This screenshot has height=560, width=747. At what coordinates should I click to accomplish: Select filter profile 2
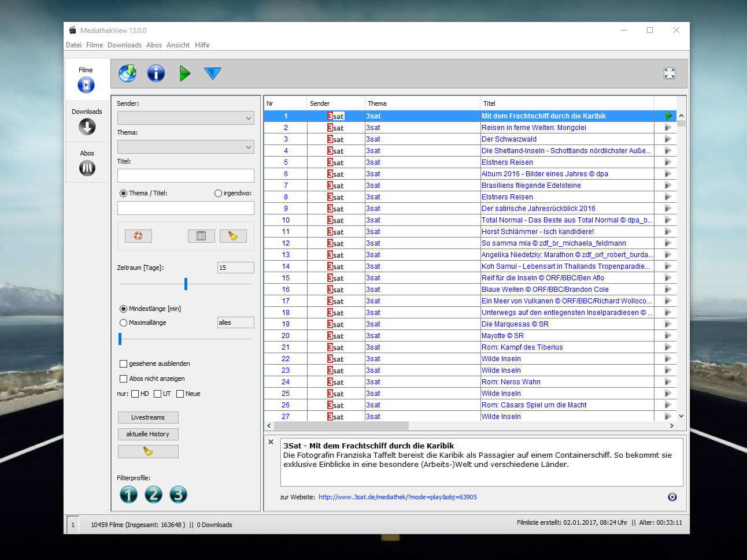pyautogui.click(x=154, y=495)
